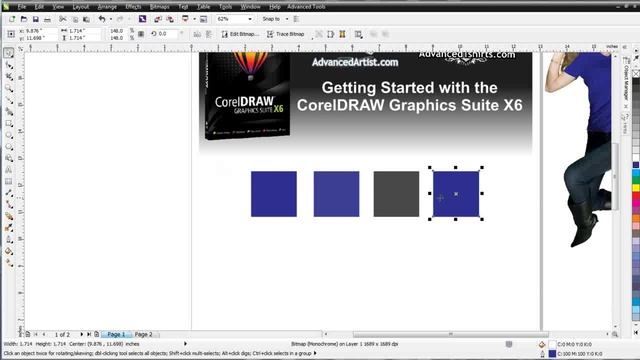Screen dimensions: 640x360
Task: Click the CorelDRAW X6 box image
Action: 247,96
